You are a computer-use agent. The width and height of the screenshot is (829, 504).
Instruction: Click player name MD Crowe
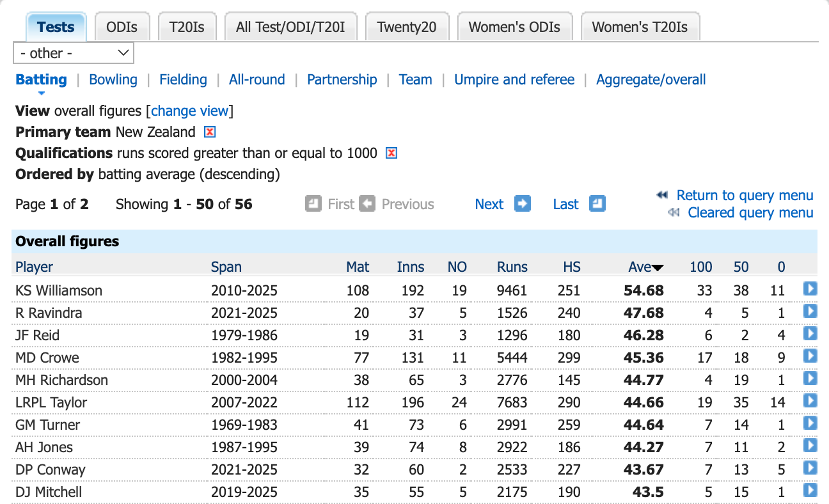[x=47, y=358]
